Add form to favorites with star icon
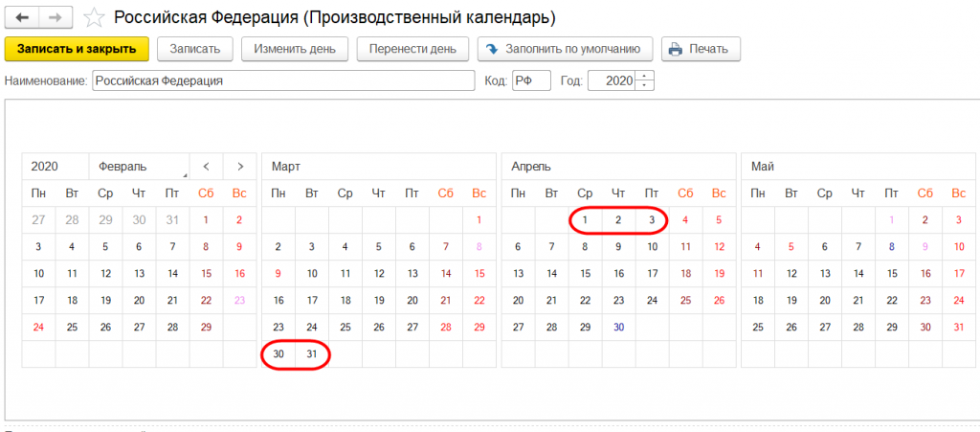The width and height of the screenshot is (980, 432). 94,18
